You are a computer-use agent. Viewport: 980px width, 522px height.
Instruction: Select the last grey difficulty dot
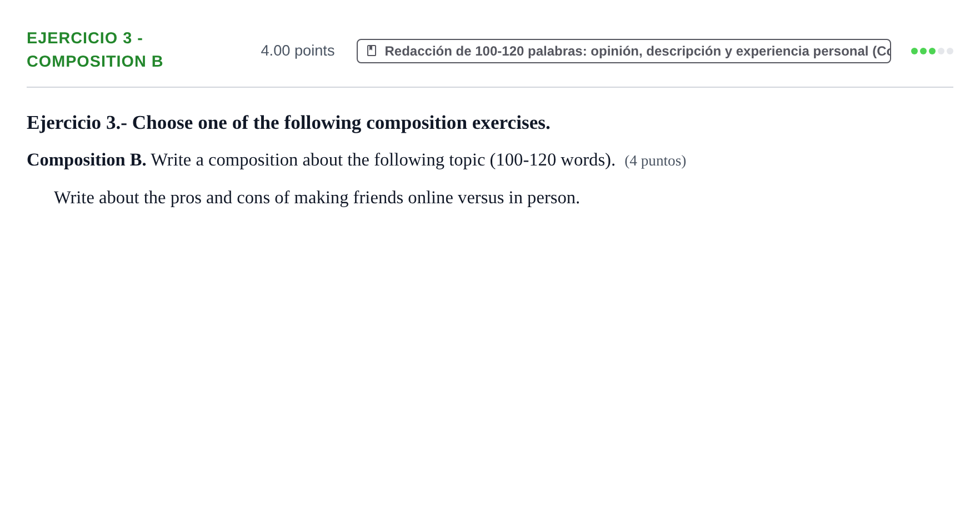pyautogui.click(x=950, y=51)
